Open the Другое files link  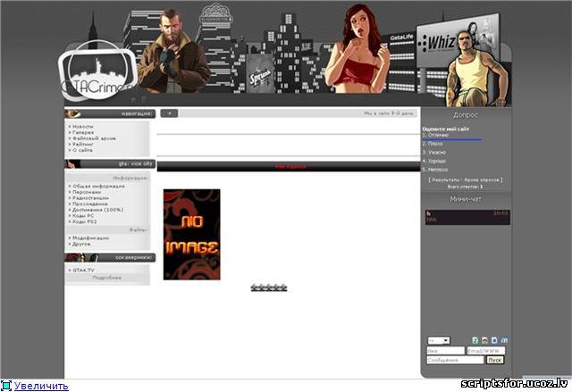click(81, 244)
